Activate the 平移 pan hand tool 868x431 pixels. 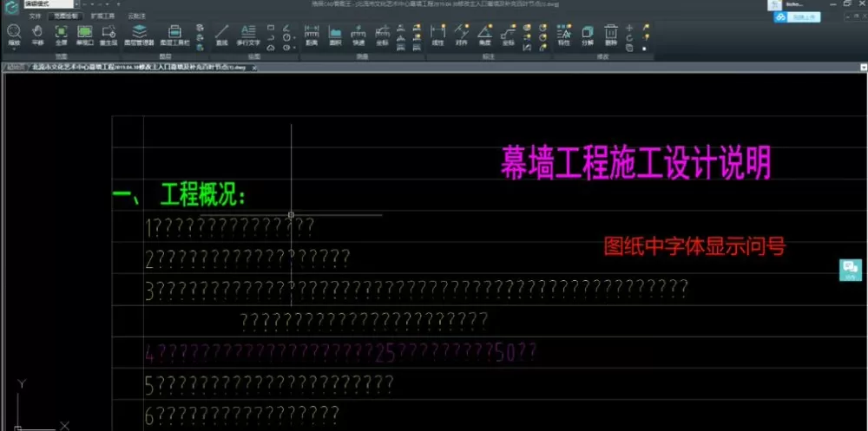tap(37, 35)
